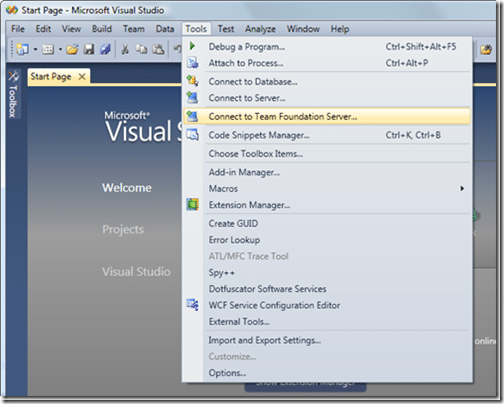Click the Open File folder icon
The height and width of the screenshot is (404, 504).
point(72,50)
